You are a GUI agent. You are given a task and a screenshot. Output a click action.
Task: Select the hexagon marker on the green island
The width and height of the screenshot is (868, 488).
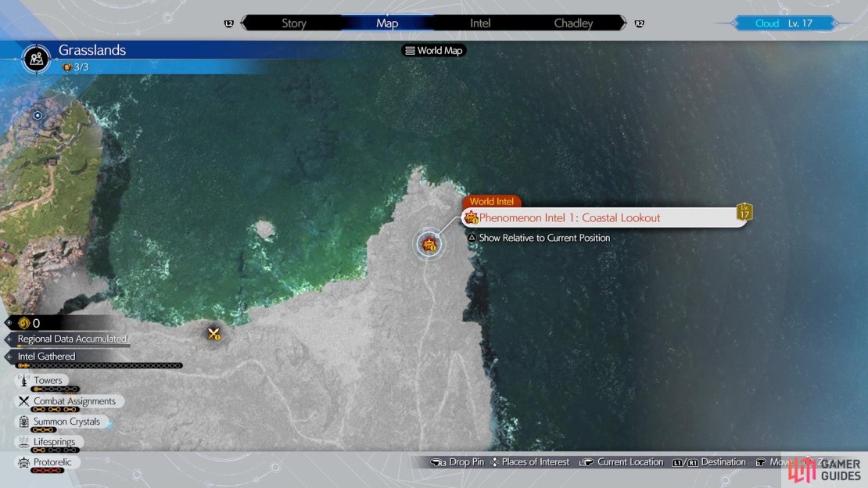38,115
